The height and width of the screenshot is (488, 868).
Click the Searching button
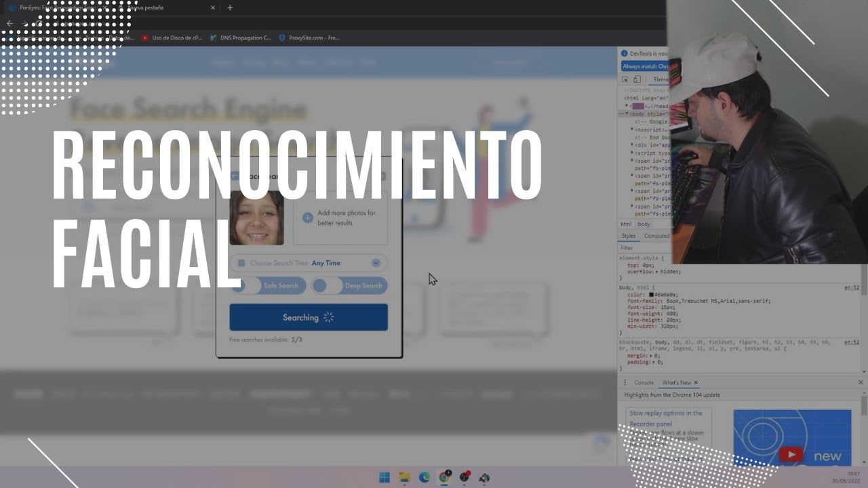309,317
